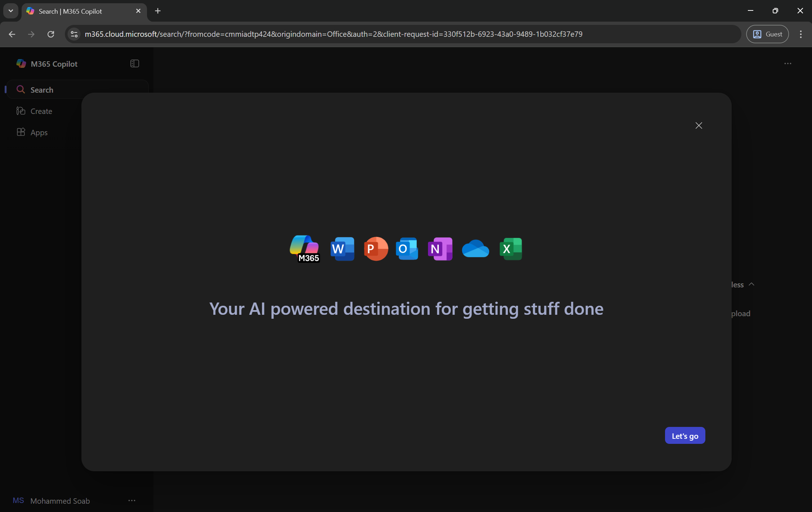
Task: Select the Search | M365 Copilot tab
Action: click(x=84, y=12)
